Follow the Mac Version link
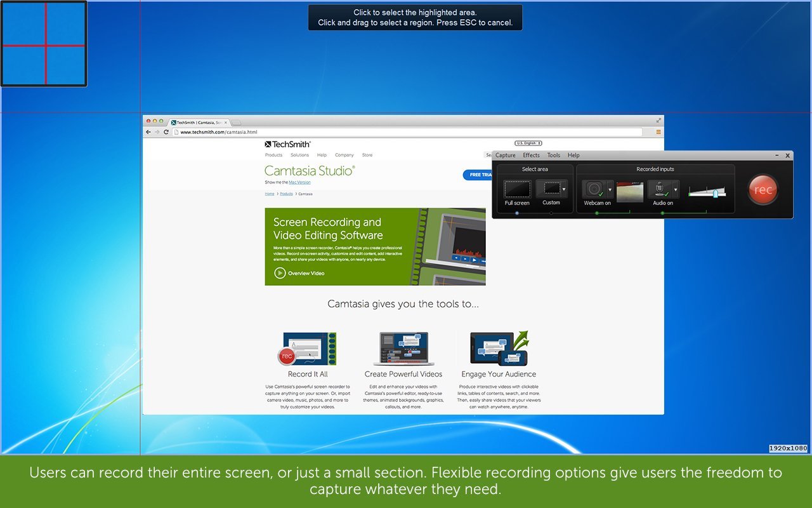The width and height of the screenshot is (812, 508). (x=299, y=182)
